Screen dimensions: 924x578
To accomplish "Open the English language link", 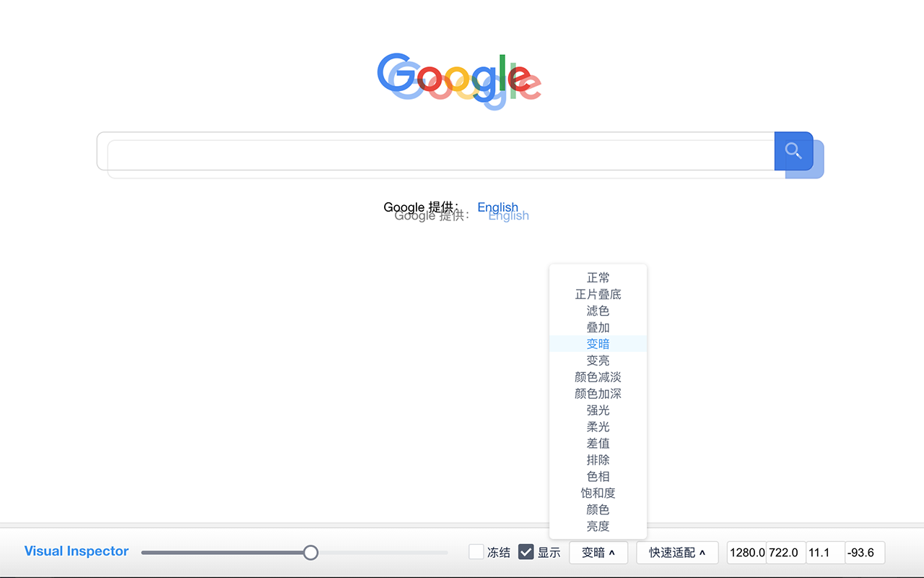I will (497, 207).
